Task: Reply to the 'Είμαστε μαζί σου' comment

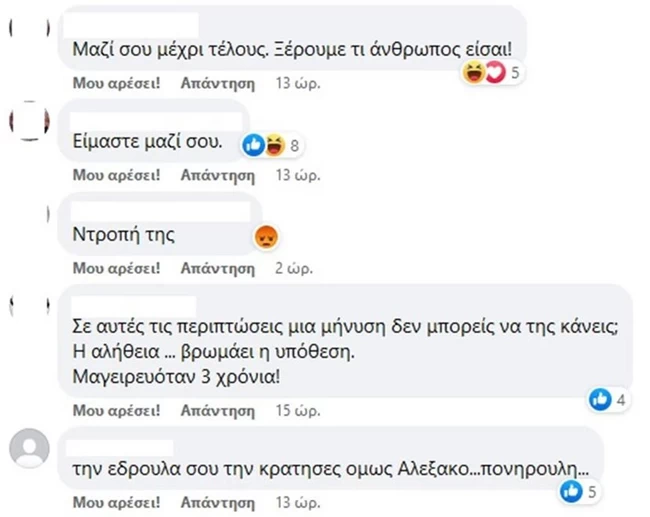Action: (218, 175)
